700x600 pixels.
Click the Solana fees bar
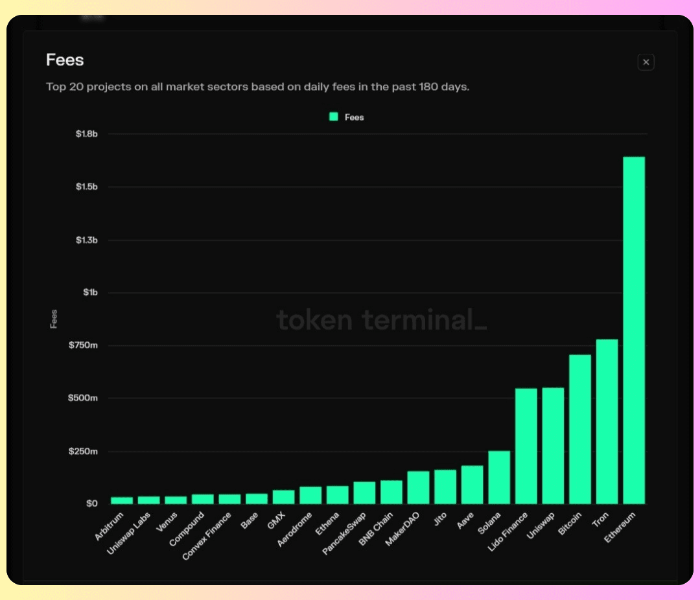tap(499, 477)
